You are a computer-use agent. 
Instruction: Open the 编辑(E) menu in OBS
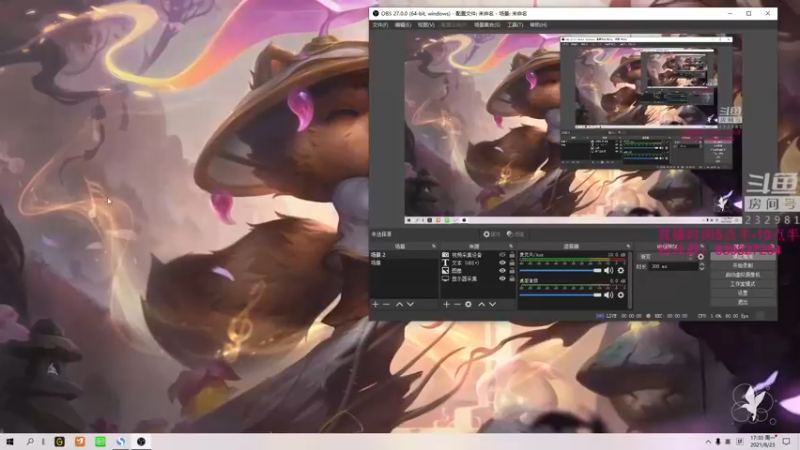click(x=403, y=25)
